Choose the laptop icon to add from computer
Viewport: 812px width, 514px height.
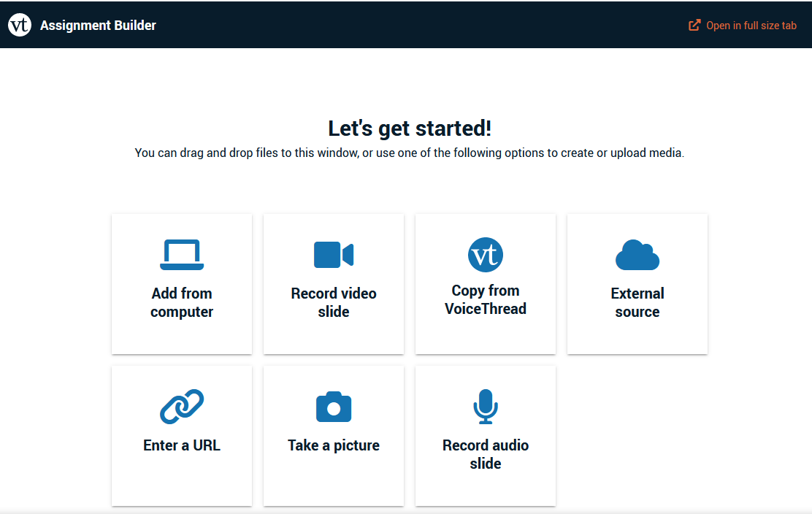point(182,255)
